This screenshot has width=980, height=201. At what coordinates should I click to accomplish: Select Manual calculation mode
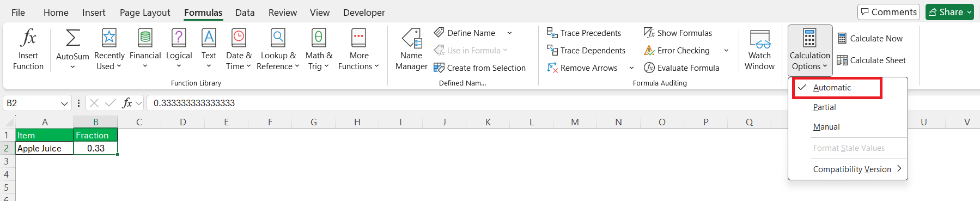pos(848,127)
